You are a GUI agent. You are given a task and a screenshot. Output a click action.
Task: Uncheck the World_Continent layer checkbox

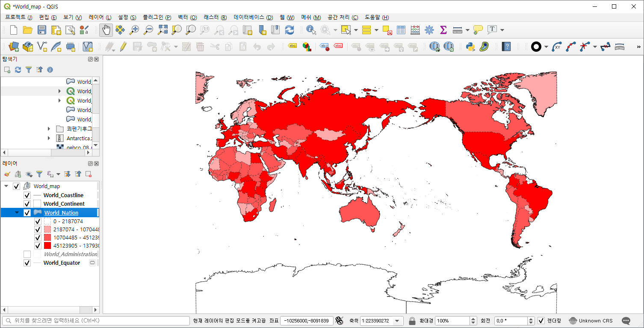(27, 204)
